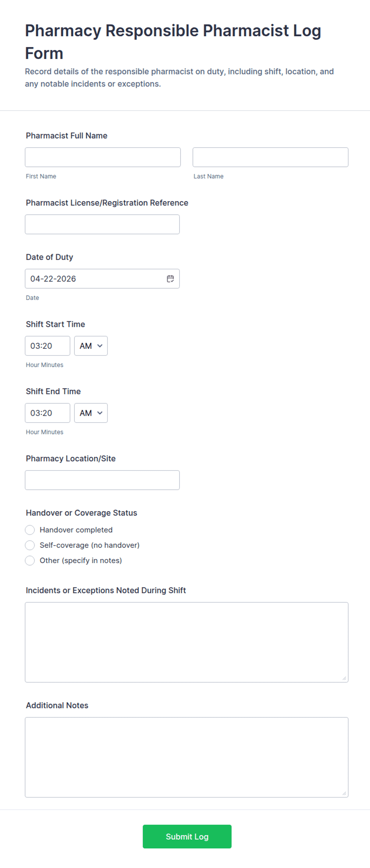Focus the Pharmacy Location/Site input
This screenshot has height=868, width=370.
[102, 480]
